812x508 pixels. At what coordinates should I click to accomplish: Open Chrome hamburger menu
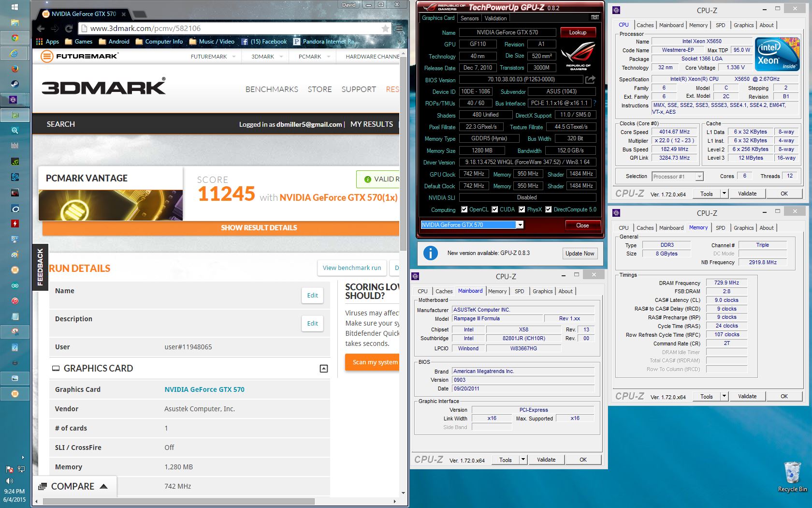(399, 29)
